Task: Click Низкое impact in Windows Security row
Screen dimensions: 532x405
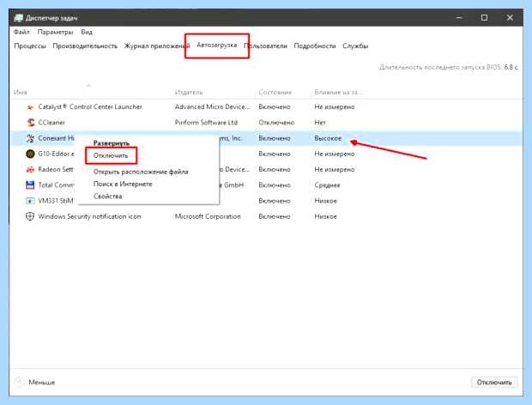Action: point(325,216)
